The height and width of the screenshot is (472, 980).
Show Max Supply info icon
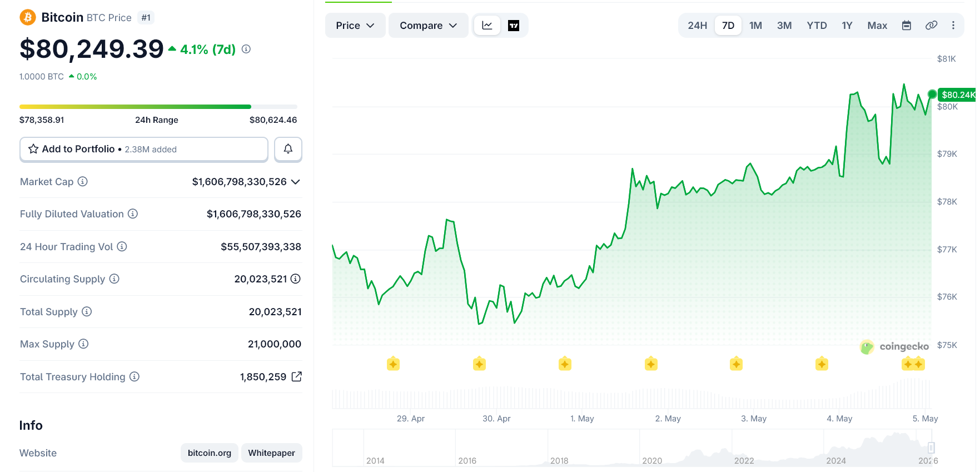pyautogui.click(x=83, y=344)
